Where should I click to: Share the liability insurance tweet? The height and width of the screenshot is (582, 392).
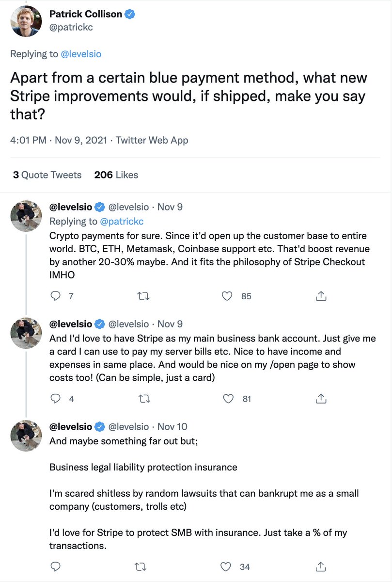tap(320, 566)
